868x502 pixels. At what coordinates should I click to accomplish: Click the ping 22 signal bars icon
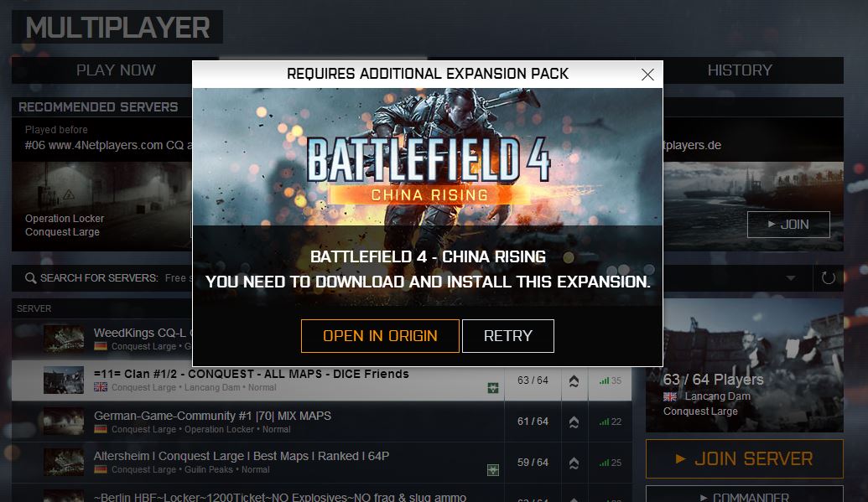pos(604,422)
